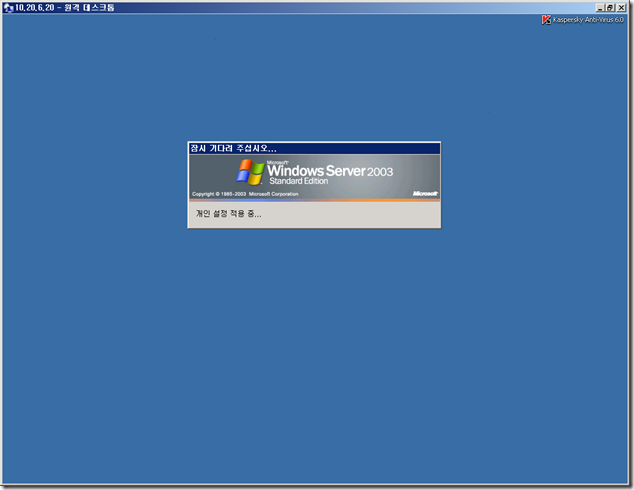Image resolution: width=634 pixels, height=490 pixels.
Task: Minimize the Remote Desktop window
Action: click(600, 8)
